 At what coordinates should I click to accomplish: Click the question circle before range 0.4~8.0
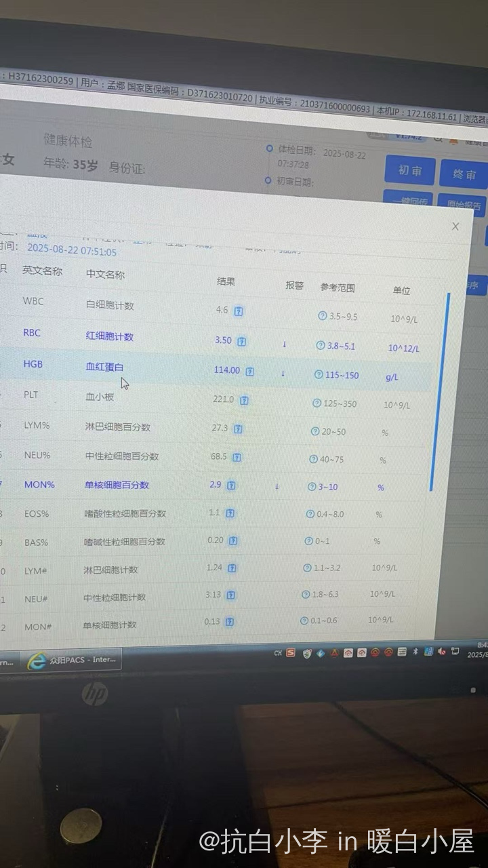pos(310,514)
